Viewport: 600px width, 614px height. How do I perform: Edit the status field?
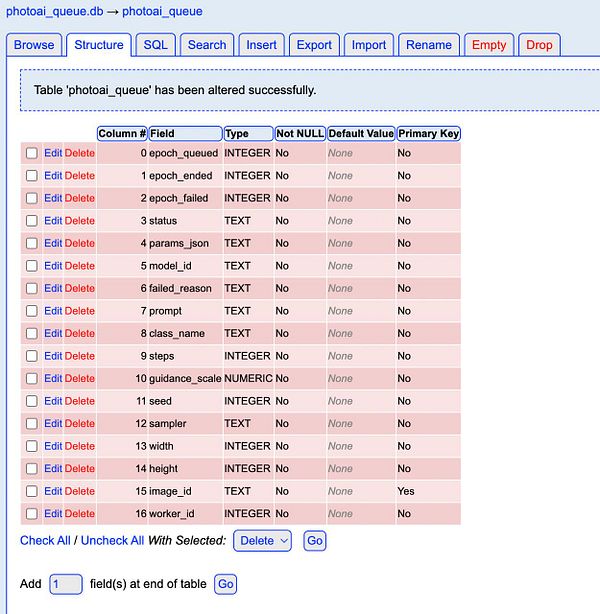[53, 221]
